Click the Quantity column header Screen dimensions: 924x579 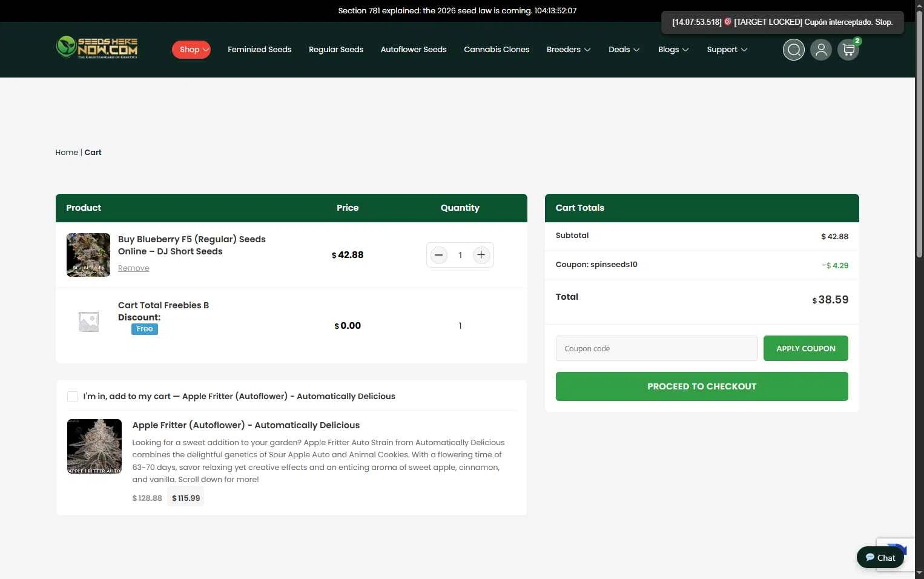coord(460,208)
